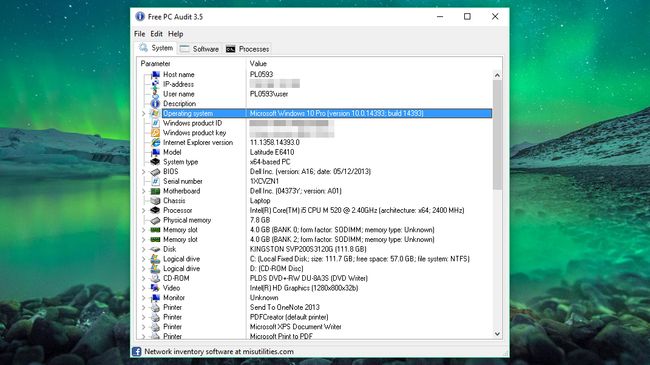The image size is (650, 365).
Task: Open the Help menu
Action: point(175,34)
